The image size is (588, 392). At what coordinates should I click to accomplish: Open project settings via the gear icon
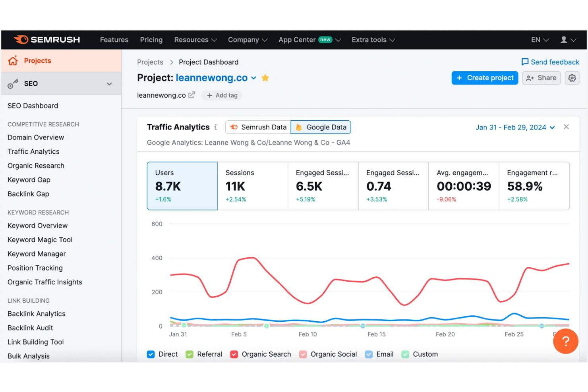(572, 78)
